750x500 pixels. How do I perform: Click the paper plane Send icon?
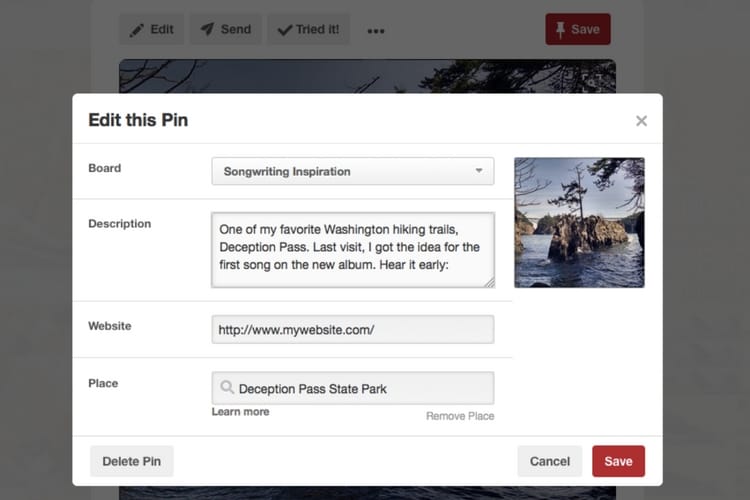click(x=207, y=29)
